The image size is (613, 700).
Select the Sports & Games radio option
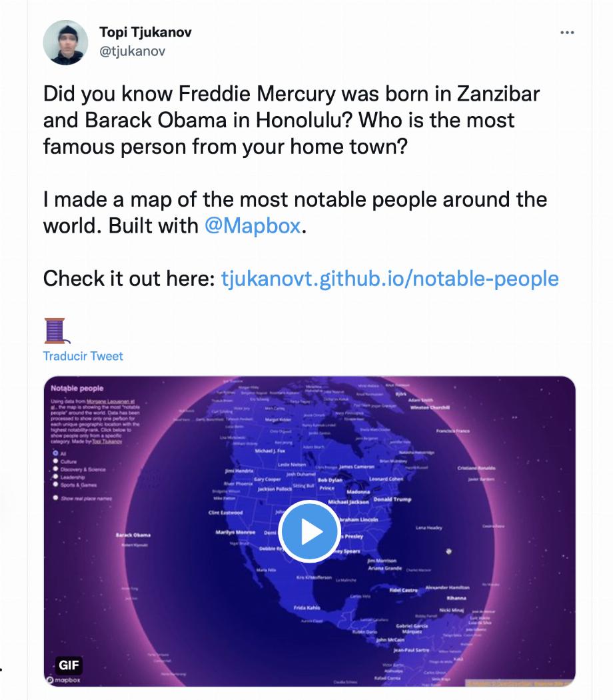click(x=56, y=484)
